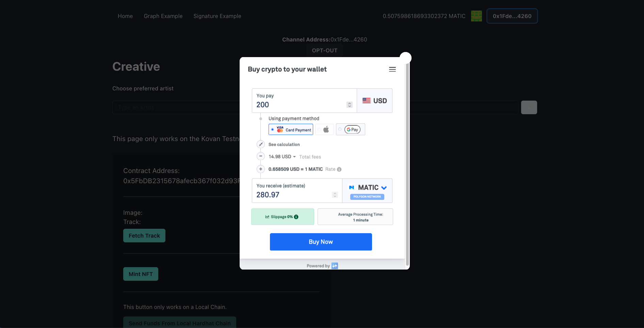Click the See calculation label
The image size is (644, 328).
pyautogui.click(x=284, y=144)
